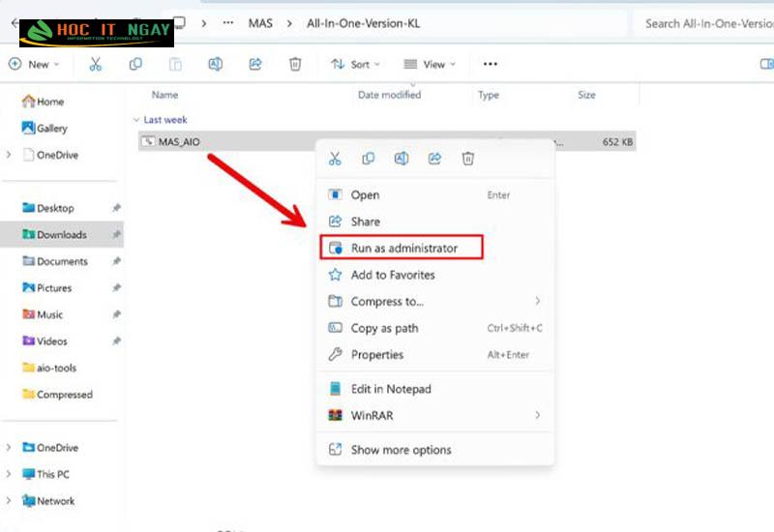Image resolution: width=774 pixels, height=532 pixels.
Task: Open the New item dropdown
Action: pos(34,64)
